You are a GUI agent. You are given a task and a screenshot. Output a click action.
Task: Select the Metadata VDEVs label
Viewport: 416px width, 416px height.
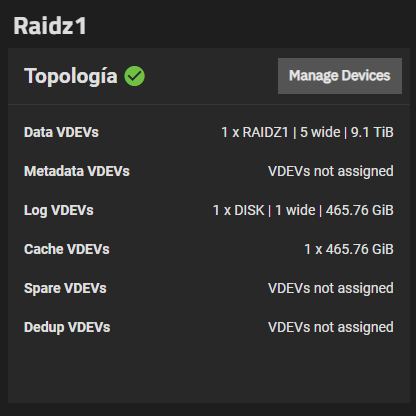77,171
